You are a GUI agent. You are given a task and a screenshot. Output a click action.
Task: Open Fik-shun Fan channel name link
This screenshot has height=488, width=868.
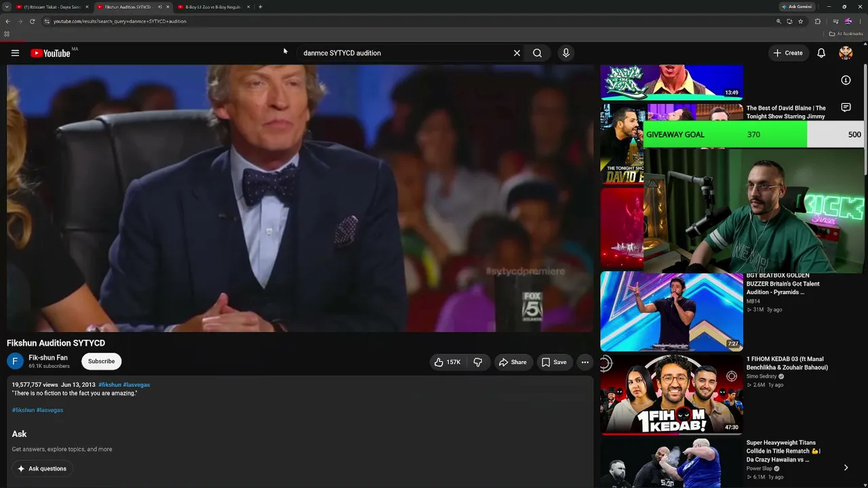(48, 358)
